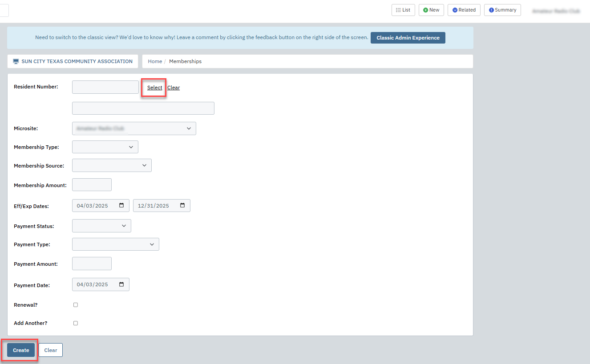This screenshot has height=364, width=590.
Task: Expand the Membership Source dropdown
Action: click(x=112, y=165)
